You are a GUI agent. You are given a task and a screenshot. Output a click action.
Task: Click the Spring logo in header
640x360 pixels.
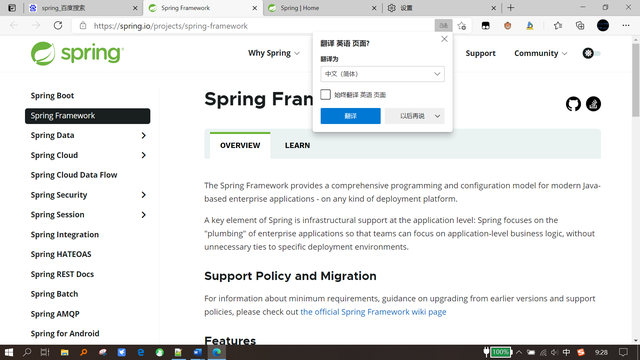[x=77, y=53]
